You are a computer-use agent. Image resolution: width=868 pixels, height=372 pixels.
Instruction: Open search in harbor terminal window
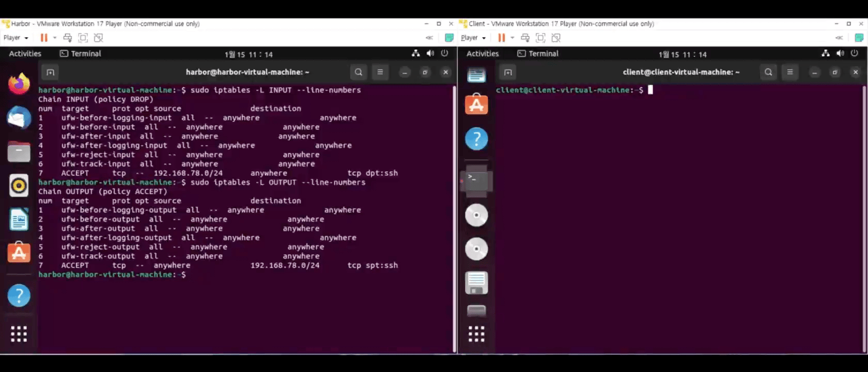(x=358, y=72)
